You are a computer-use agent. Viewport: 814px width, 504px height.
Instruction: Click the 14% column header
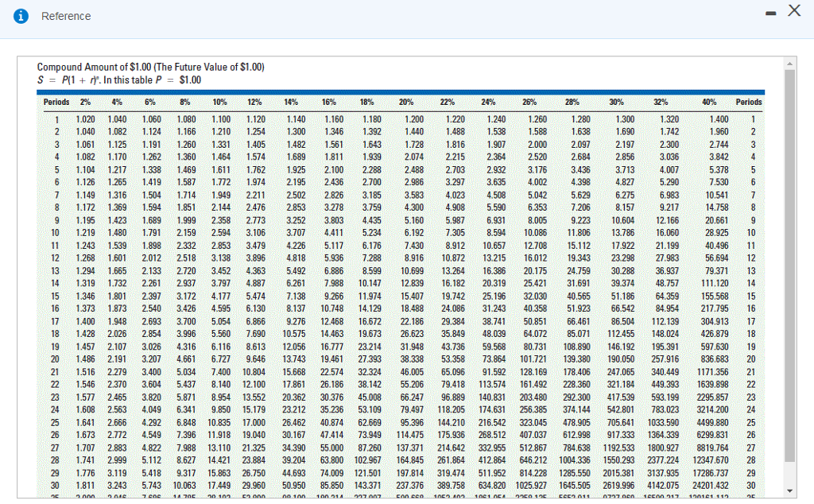pos(291,102)
